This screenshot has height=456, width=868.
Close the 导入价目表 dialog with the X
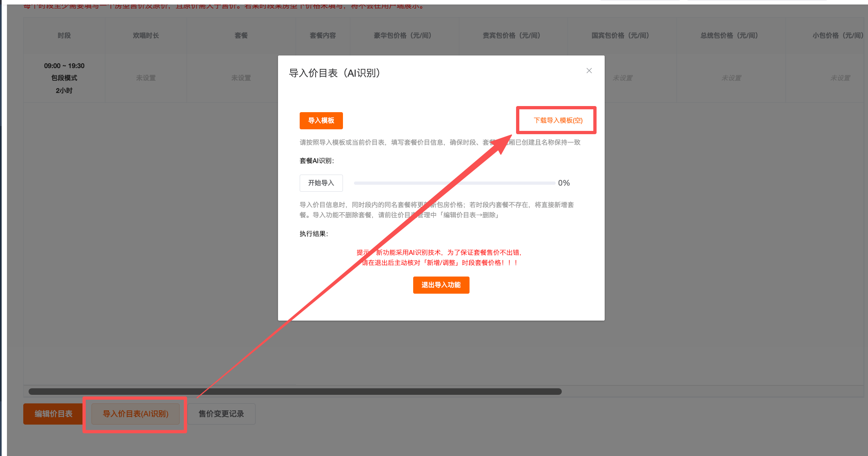[589, 71]
